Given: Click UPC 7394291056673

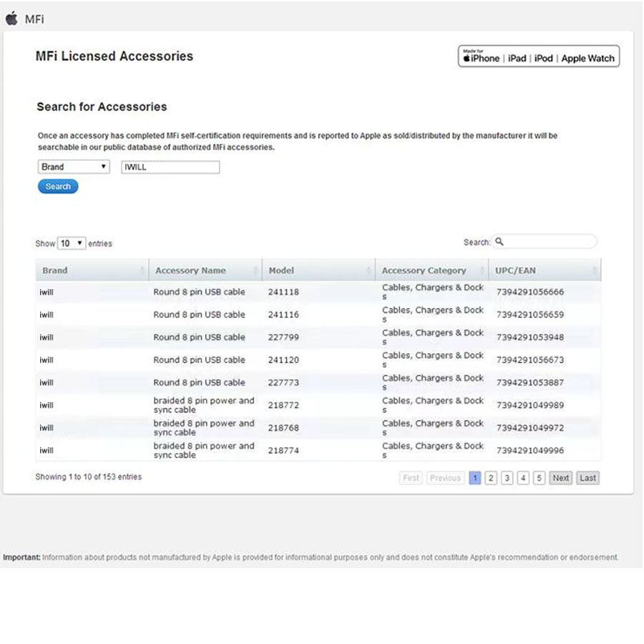Looking at the screenshot, I should coord(530,360).
